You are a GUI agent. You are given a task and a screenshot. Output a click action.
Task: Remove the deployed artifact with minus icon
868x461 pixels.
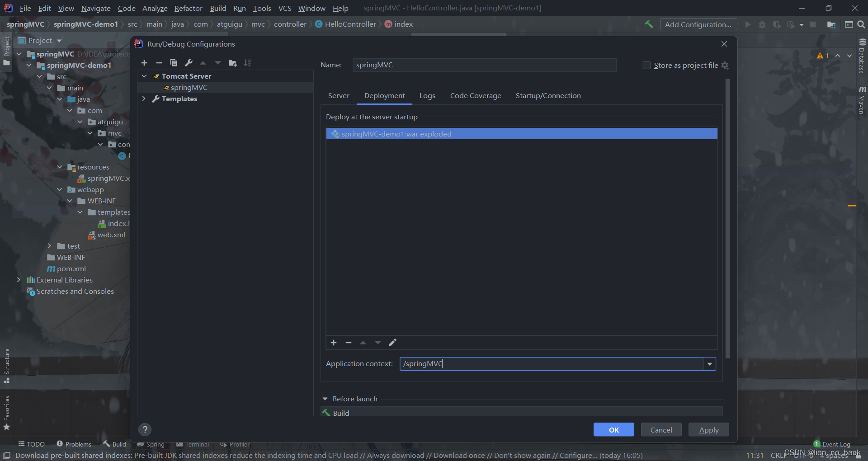(x=349, y=343)
